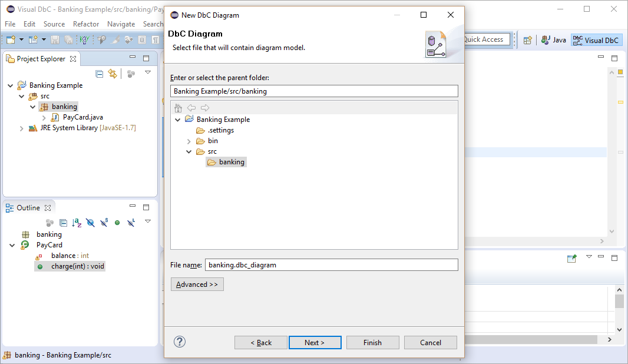Click Focus on Active Task in Project Explorer
Screen dimensions: 628x364
tap(131, 74)
